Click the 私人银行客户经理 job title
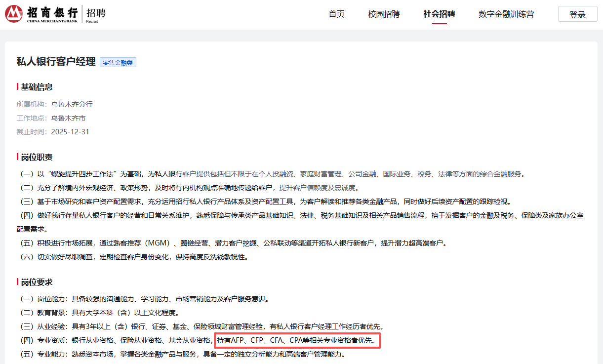Image resolution: width=603 pixels, height=364 pixels. click(56, 62)
